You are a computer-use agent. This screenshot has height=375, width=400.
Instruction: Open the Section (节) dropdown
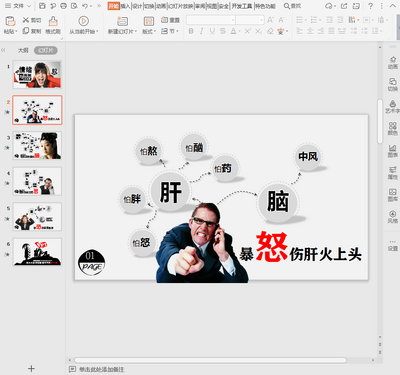[170, 31]
